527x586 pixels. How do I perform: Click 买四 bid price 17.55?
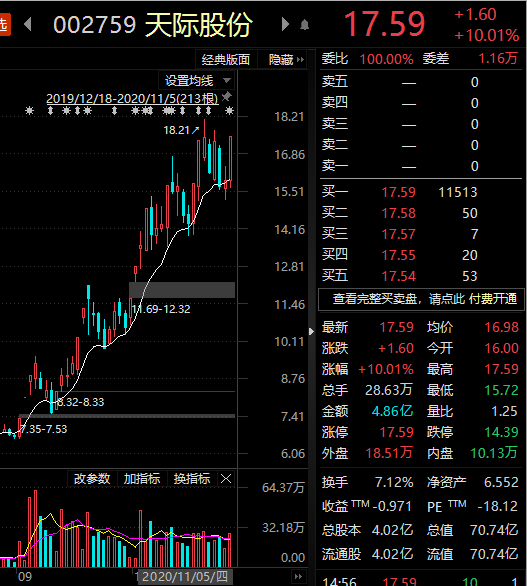coord(398,255)
